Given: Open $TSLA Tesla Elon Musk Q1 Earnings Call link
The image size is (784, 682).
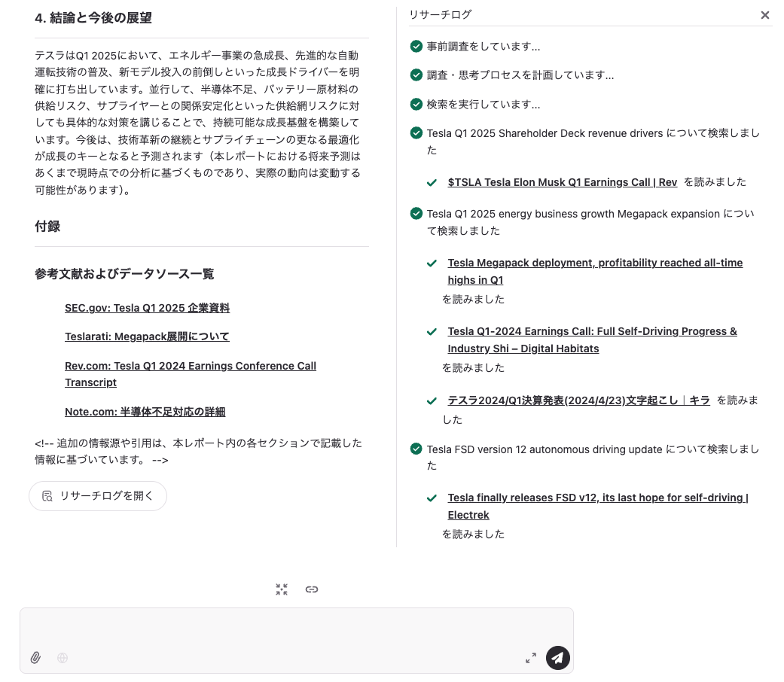Looking at the screenshot, I should tap(563, 182).
